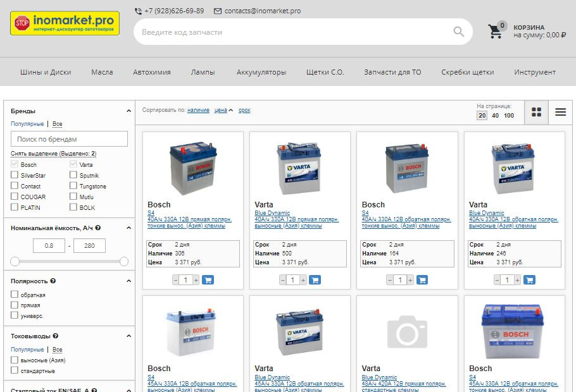This screenshot has height=392, width=576.
Task: Enable обратная polarity filter
Action: [x=15, y=294]
